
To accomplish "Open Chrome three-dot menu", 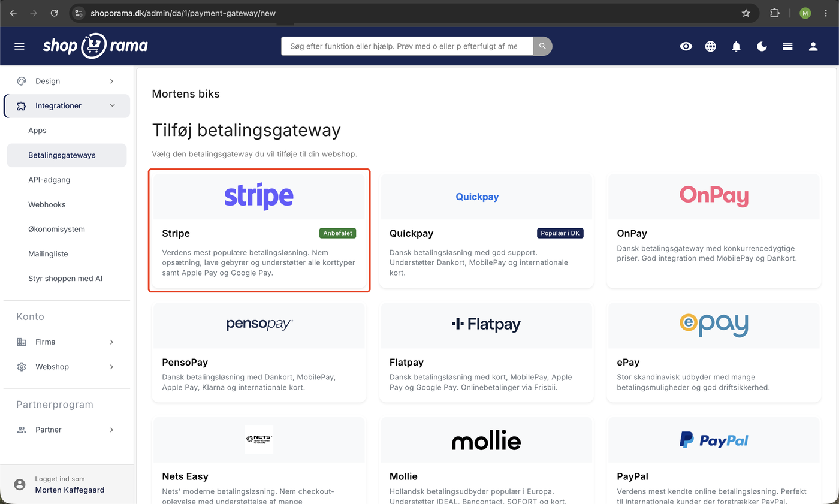I will pos(826,13).
